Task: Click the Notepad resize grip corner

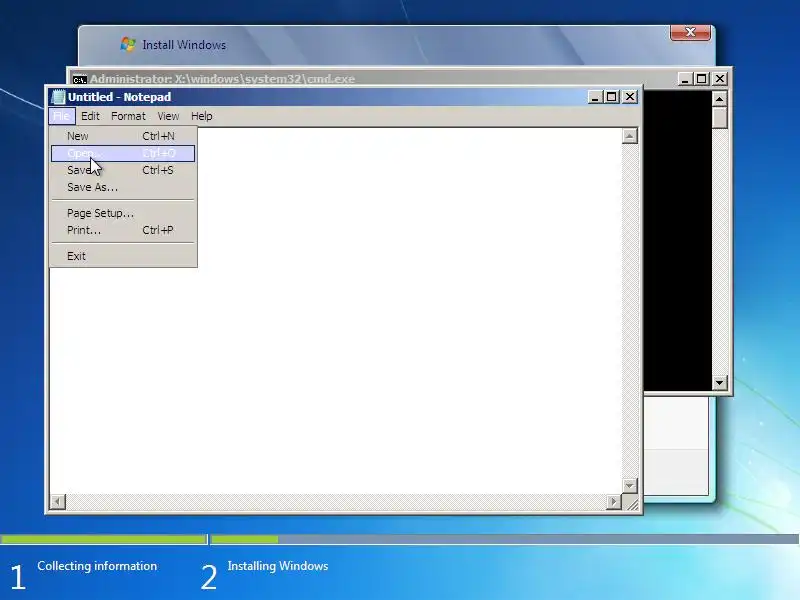Action: click(x=632, y=504)
